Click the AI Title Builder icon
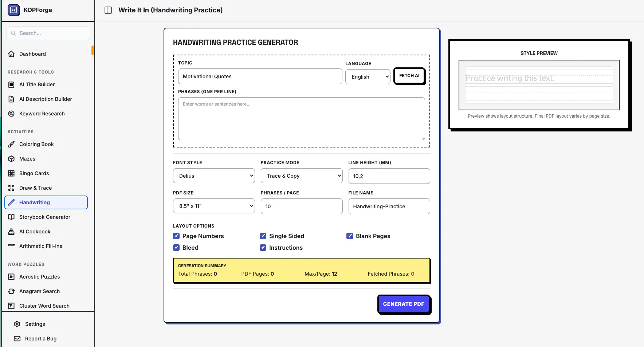 (11, 84)
